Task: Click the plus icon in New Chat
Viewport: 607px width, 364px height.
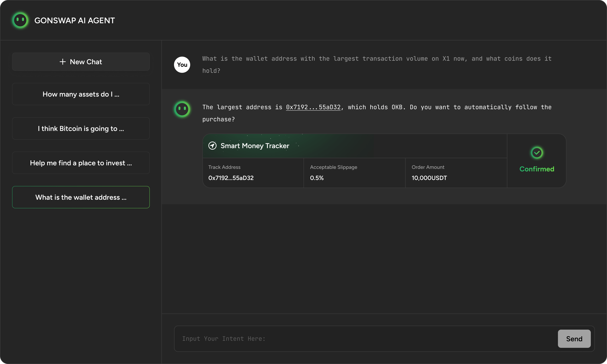Action: tap(63, 62)
